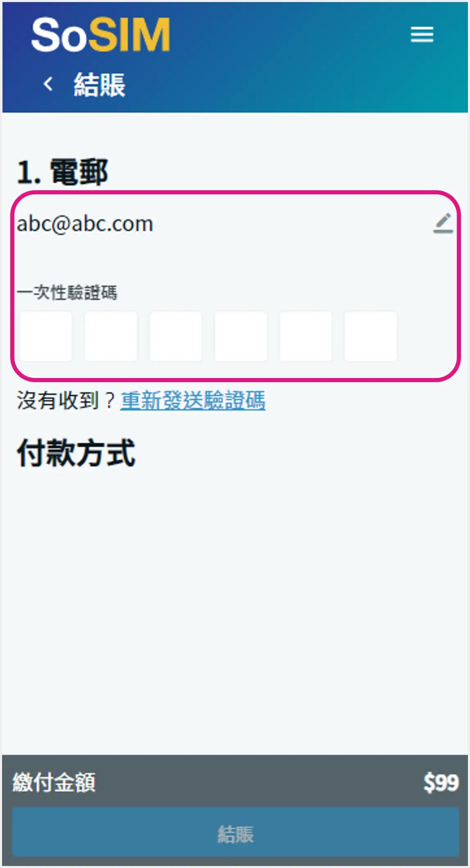Click the sixth verification code box
Image resolution: width=470 pixels, height=868 pixels.
371,336
